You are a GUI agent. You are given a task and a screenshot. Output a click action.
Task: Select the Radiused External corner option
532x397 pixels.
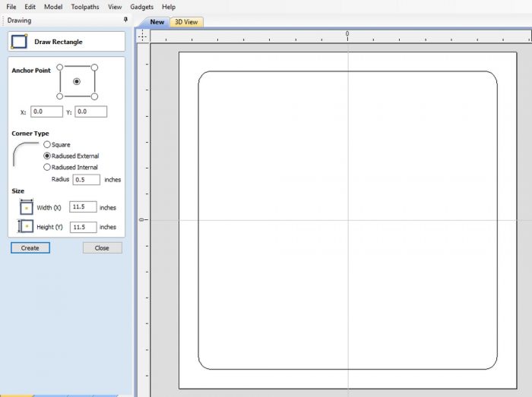(47, 156)
